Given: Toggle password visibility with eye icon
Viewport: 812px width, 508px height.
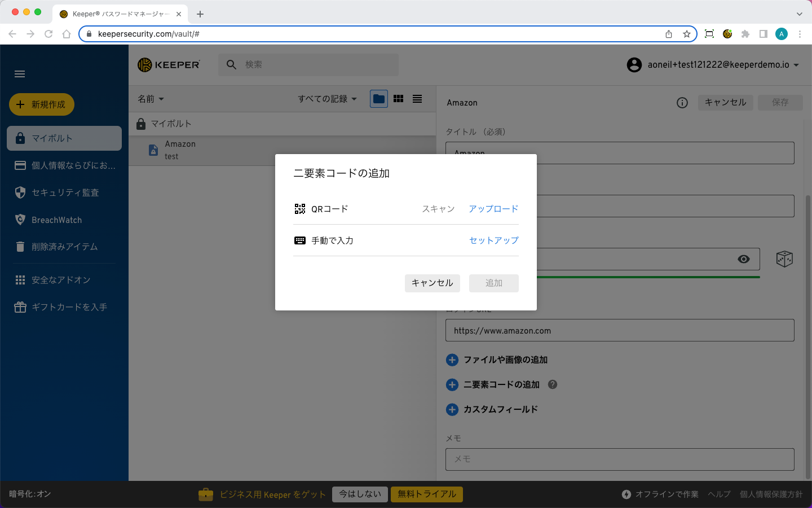Looking at the screenshot, I should pos(744,259).
